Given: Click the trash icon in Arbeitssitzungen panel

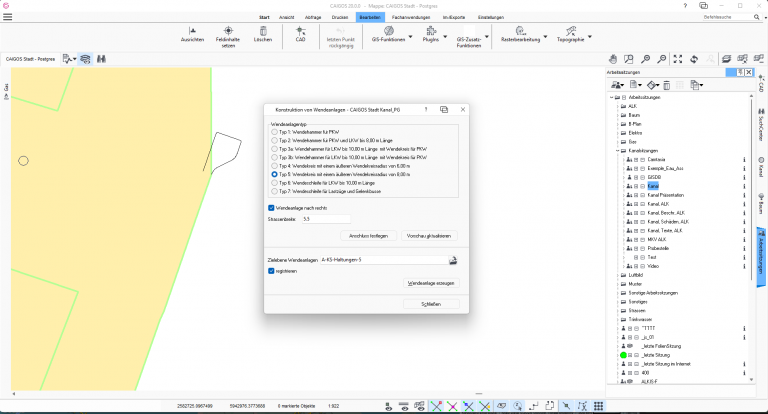Looking at the screenshot, I should click(x=667, y=85).
